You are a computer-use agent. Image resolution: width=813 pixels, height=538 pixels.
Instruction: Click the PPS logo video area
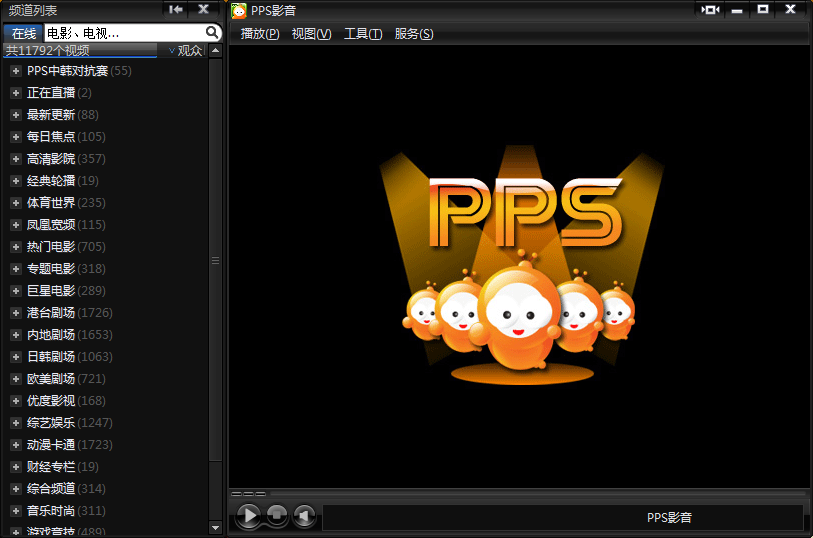click(x=520, y=266)
